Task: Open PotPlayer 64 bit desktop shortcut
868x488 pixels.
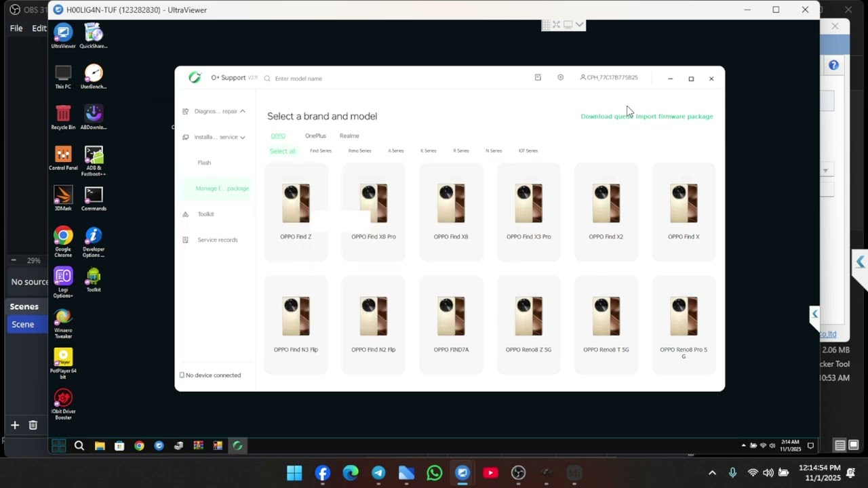Action: click(x=63, y=361)
